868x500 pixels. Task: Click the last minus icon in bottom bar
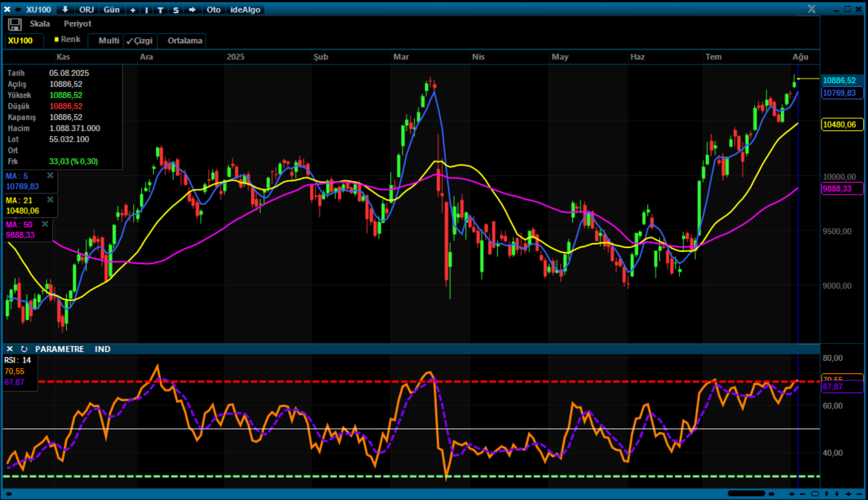coord(859,494)
